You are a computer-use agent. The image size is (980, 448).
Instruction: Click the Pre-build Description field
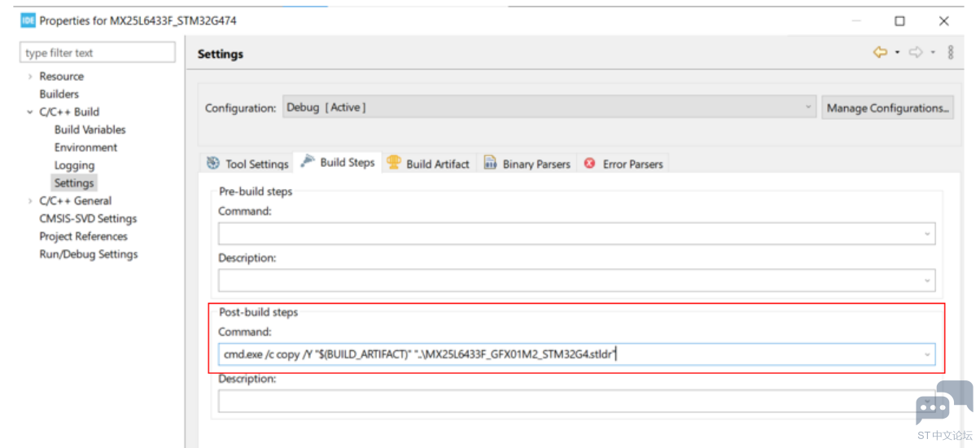[576, 281]
